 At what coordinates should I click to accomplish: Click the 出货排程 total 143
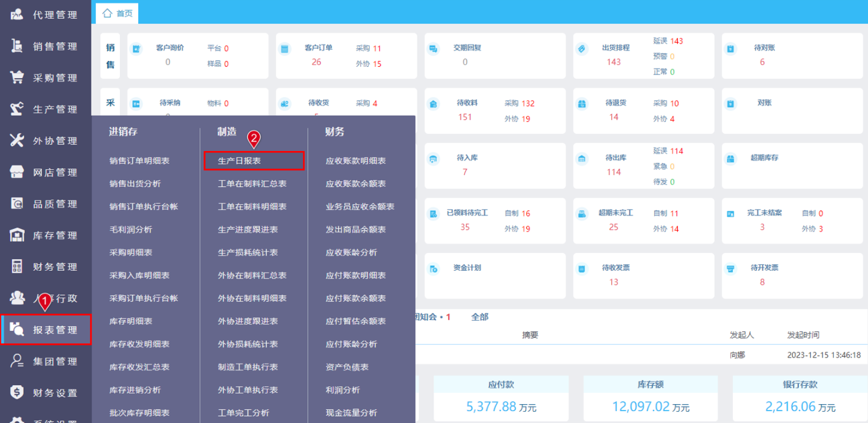(614, 62)
